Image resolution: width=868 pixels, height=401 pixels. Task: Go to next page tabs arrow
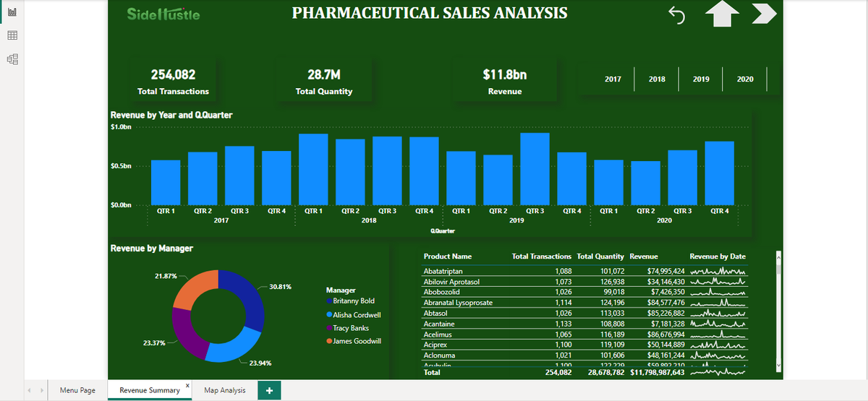point(42,390)
